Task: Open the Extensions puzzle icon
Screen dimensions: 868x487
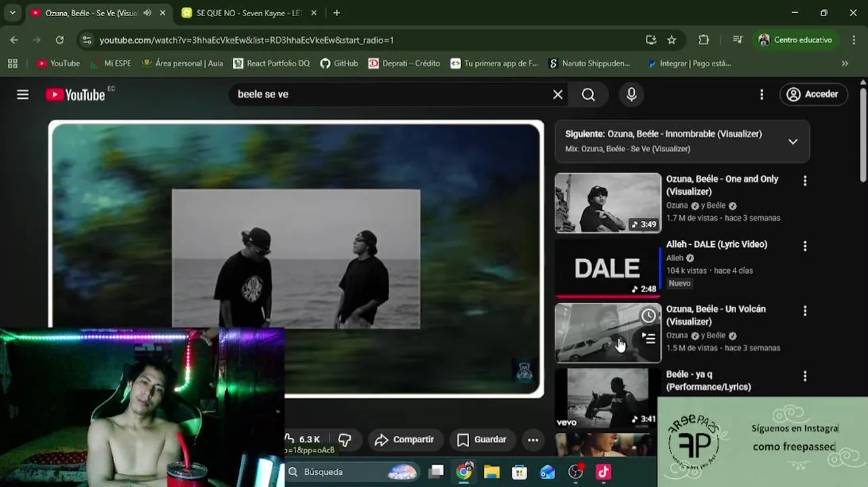Action: (x=704, y=40)
